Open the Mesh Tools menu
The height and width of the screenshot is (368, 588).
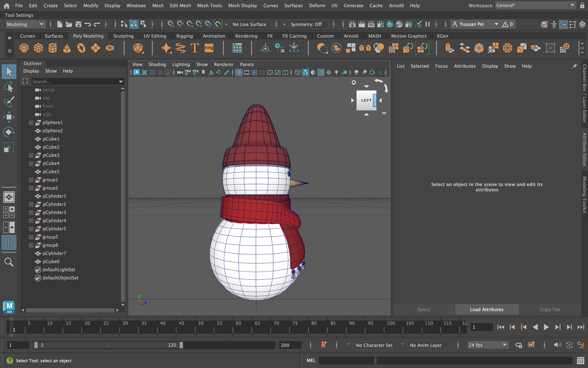tap(209, 5)
